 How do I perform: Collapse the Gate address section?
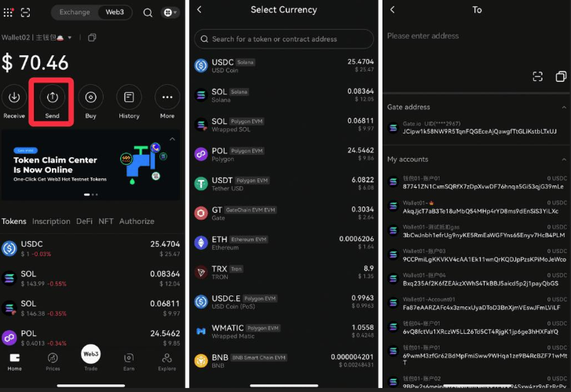point(564,107)
